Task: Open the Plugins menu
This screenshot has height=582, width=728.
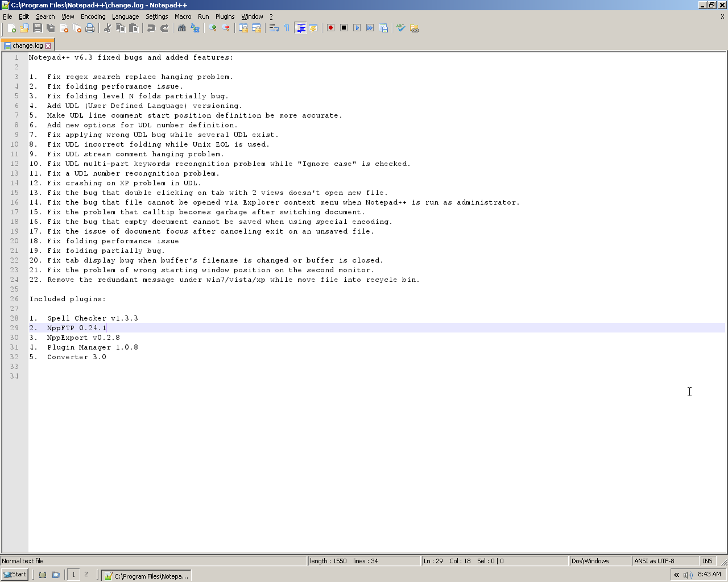Action: click(x=225, y=16)
